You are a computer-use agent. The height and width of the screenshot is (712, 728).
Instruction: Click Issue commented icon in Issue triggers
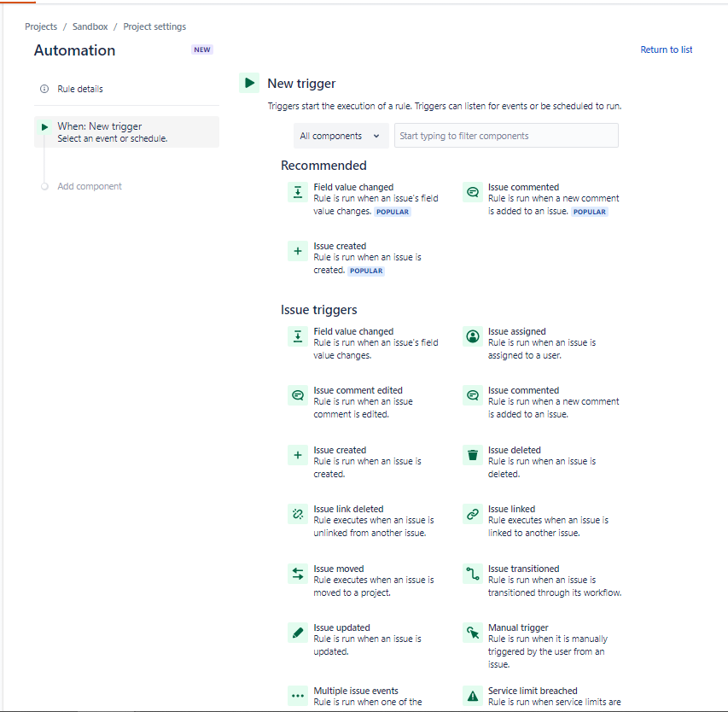(x=473, y=395)
